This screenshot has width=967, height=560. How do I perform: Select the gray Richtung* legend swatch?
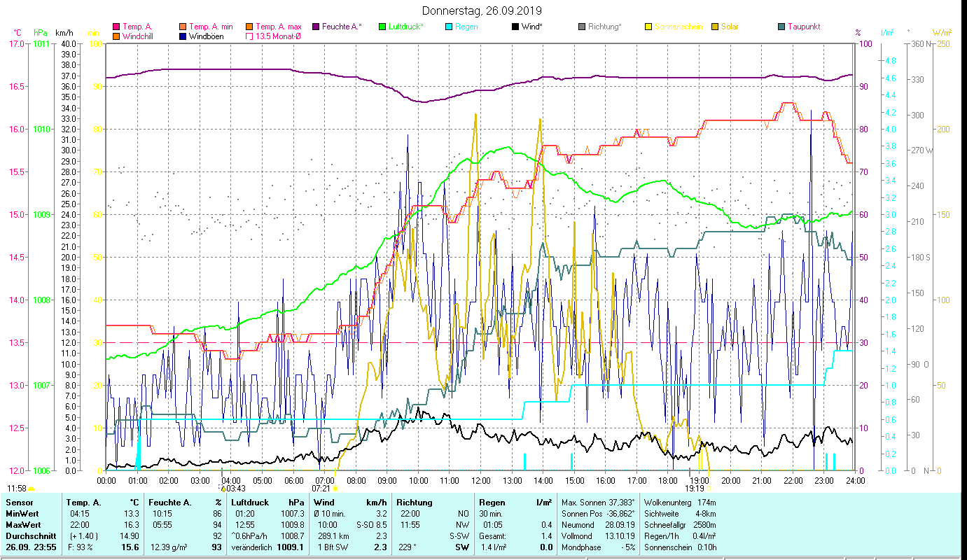[582, 27]
